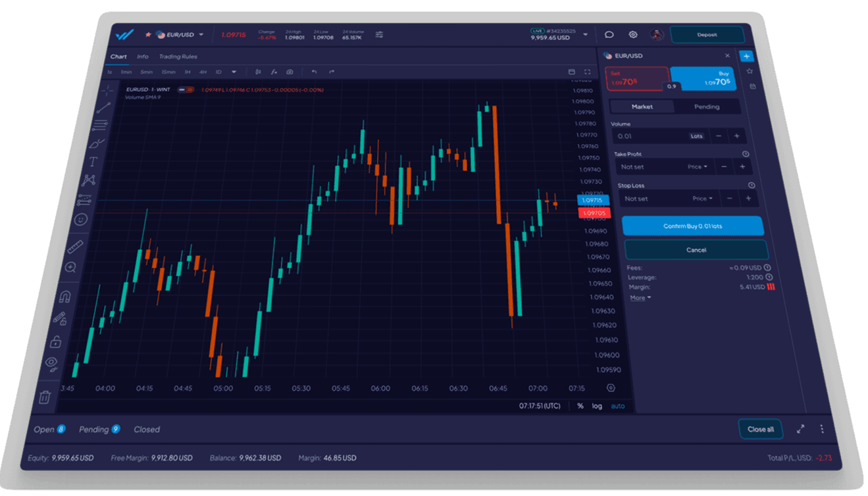Image resolution: width=868 pixels, height=496 pixels.
Task: Toggle log scale on chart
Action: 597,406
